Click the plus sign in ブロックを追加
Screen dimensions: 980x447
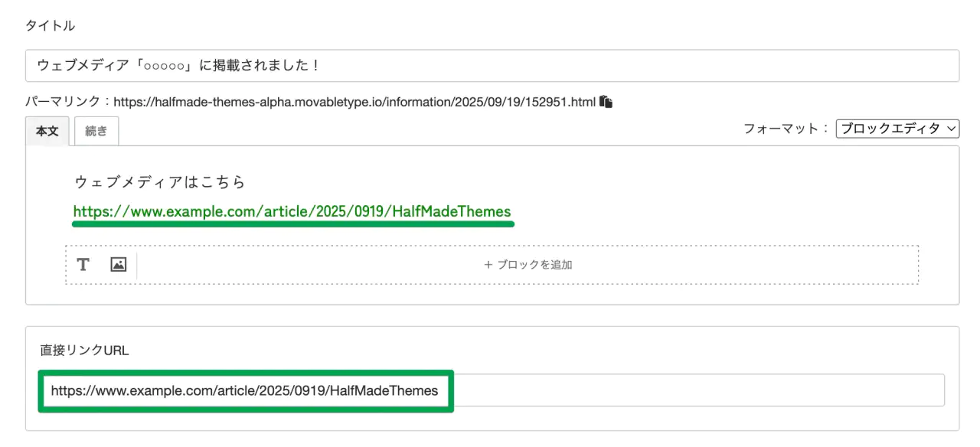488,265
